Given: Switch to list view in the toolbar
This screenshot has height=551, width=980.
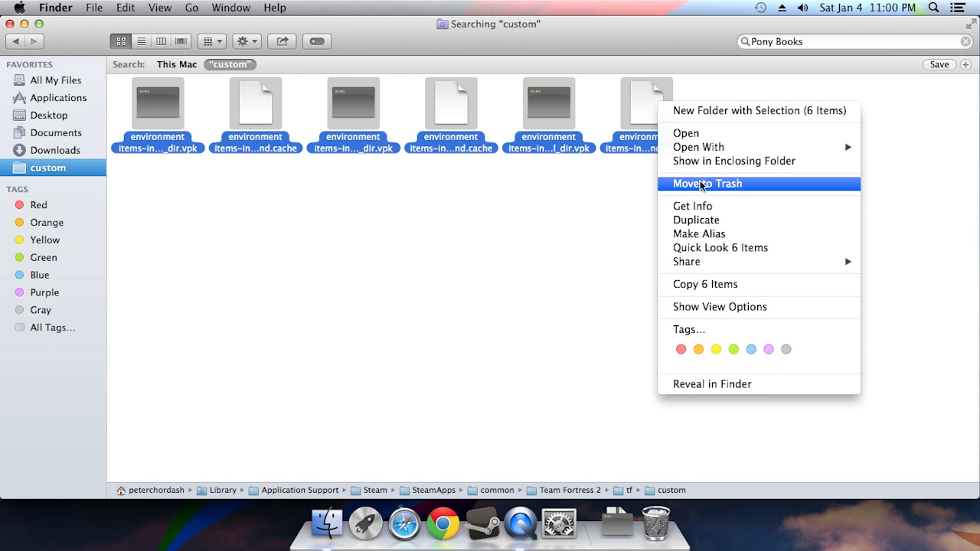Looking at the screenshot, I should pos(141,41).
